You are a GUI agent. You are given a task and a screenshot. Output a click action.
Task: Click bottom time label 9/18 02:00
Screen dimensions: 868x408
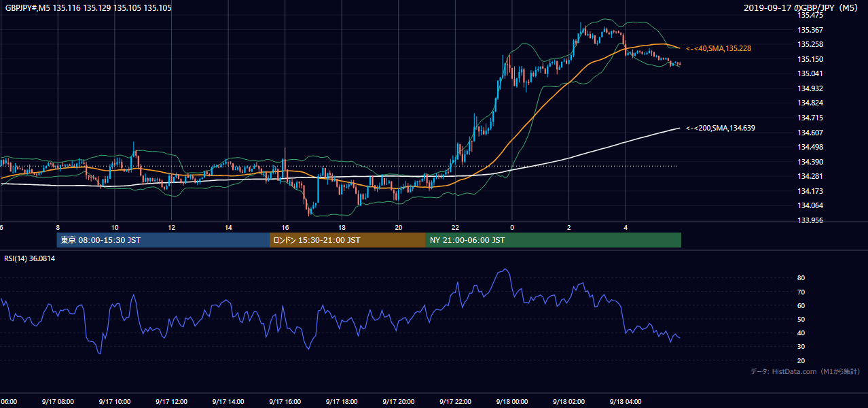[x=568, y=402]
